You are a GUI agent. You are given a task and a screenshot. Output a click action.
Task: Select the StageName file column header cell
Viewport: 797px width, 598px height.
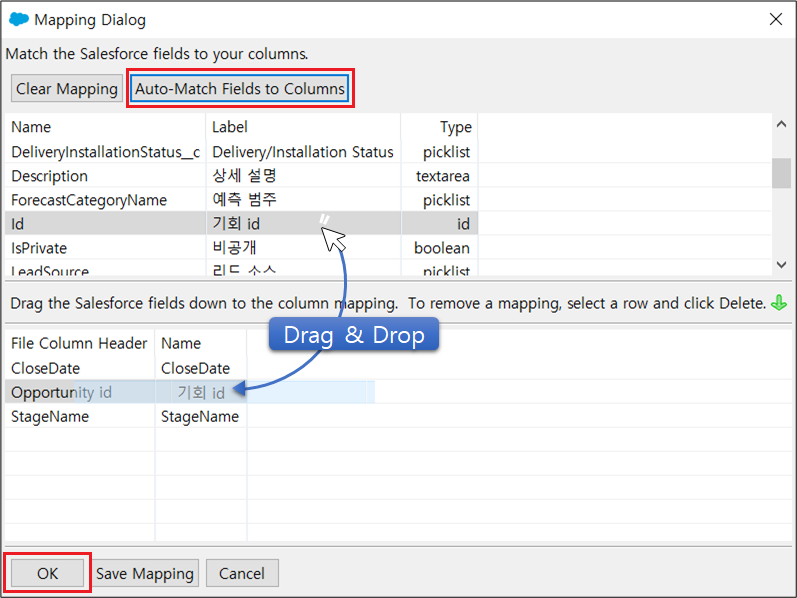point(80,416)
